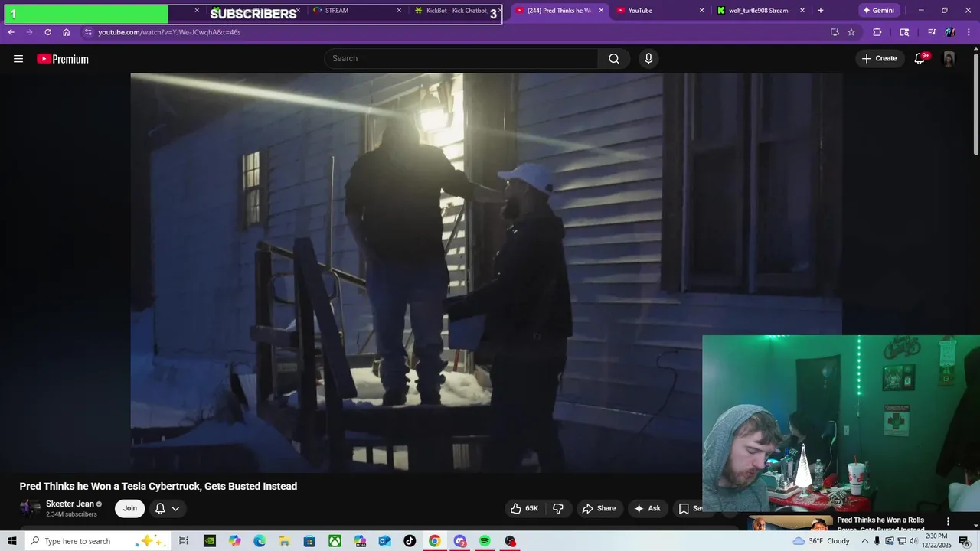Open a new browser tab
The height and width of the screenshot is (551, 980).
(821, 11)
